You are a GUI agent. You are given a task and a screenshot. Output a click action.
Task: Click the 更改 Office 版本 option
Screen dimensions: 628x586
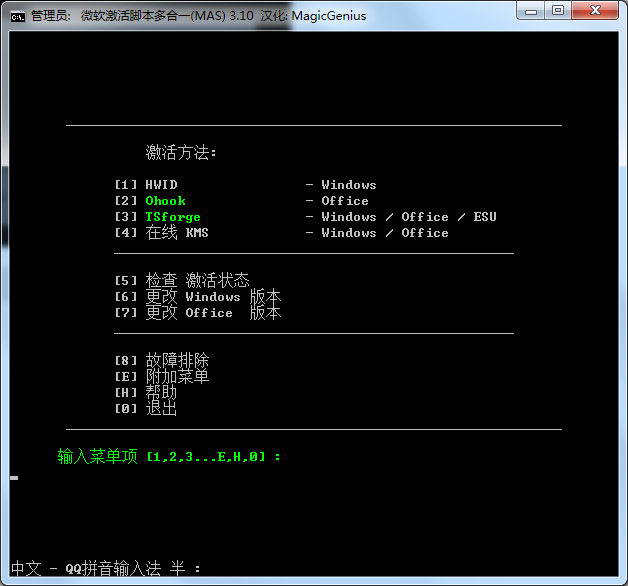tap(213, 313)
